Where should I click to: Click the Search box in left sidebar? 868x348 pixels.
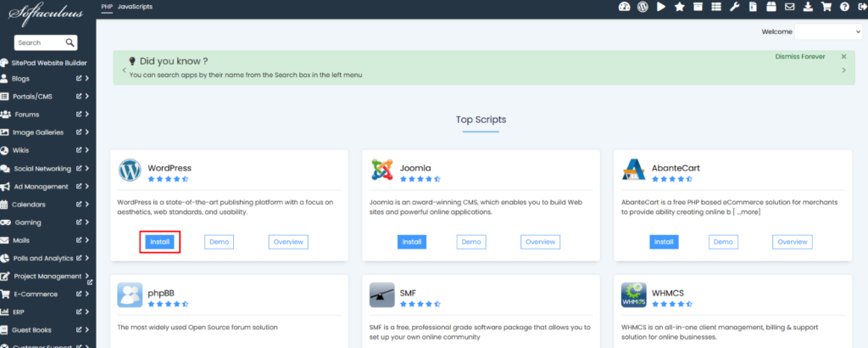[x=40, y=42]
